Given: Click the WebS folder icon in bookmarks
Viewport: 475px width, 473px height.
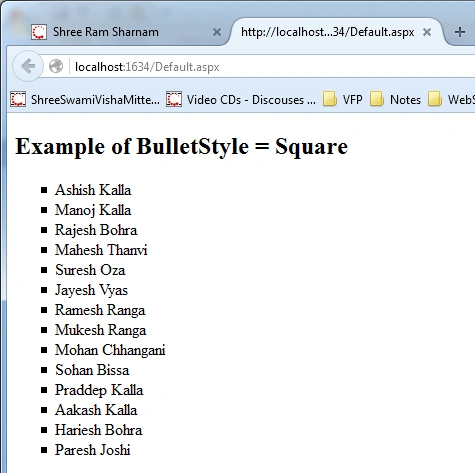Looking at the screenshot, I should point(435,99).
